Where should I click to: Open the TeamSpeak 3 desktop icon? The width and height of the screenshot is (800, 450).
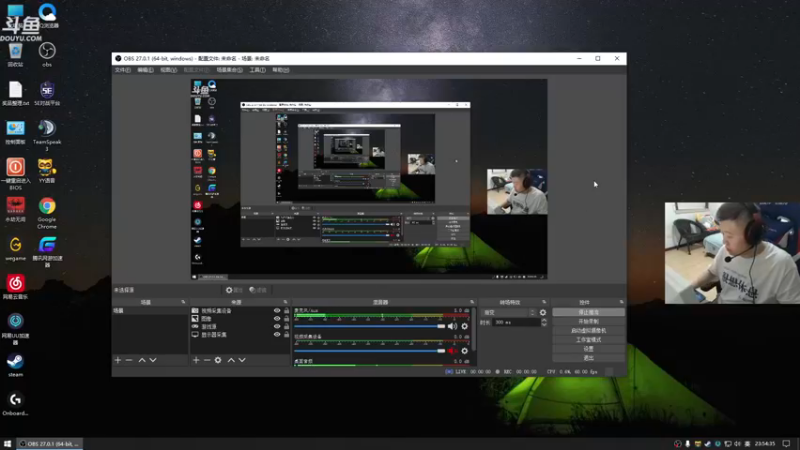point(47,135)
